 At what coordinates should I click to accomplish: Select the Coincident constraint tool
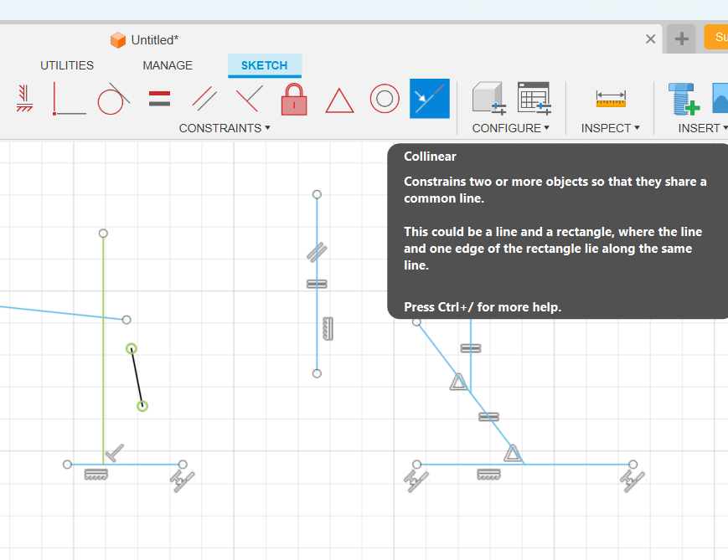click(69, 99)
